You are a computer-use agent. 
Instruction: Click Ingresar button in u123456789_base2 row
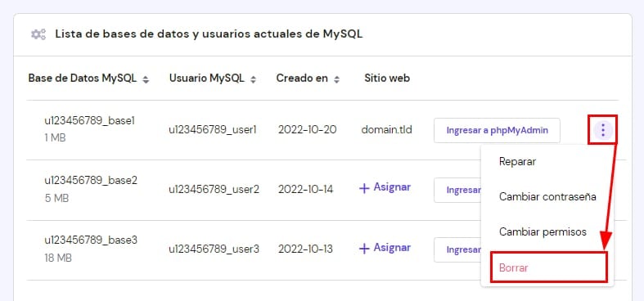[458, 190]
